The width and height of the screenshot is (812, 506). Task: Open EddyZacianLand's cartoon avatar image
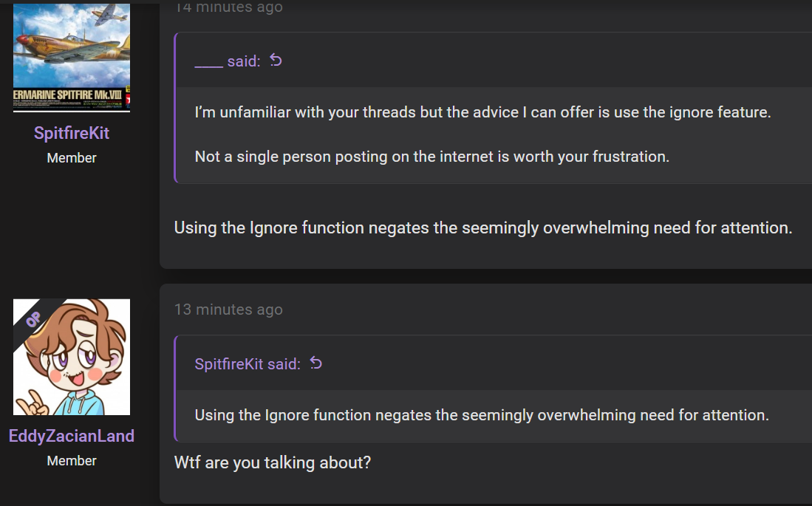pyautogui.click(x=72, y=357)
